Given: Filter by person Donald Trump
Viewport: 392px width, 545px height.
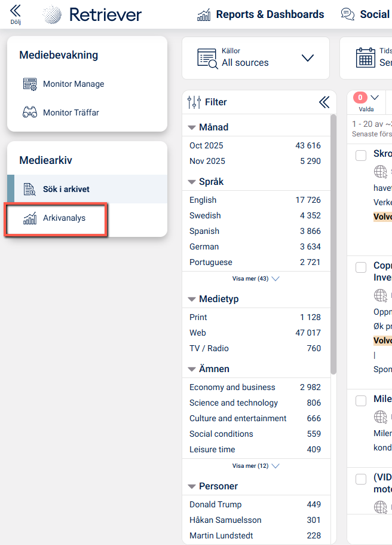Looking at the screenshot, I should pos(216,504).
